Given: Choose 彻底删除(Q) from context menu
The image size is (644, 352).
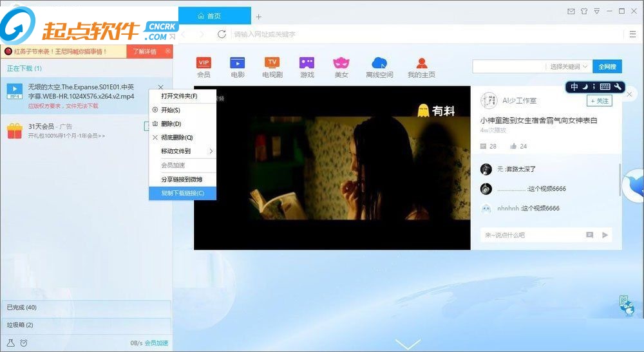Looking at the screenshot, I should (182, 138).
